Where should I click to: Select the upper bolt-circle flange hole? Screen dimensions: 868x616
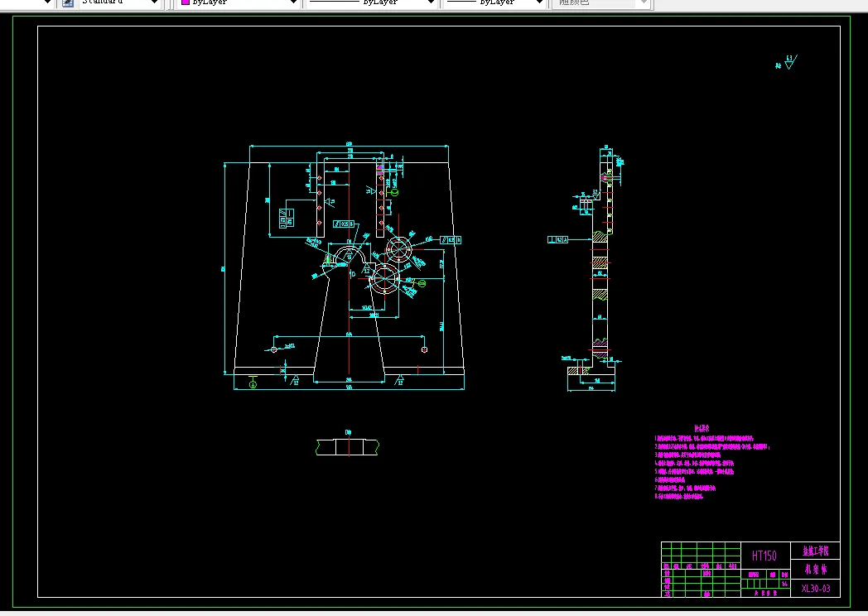pos(398,249)
